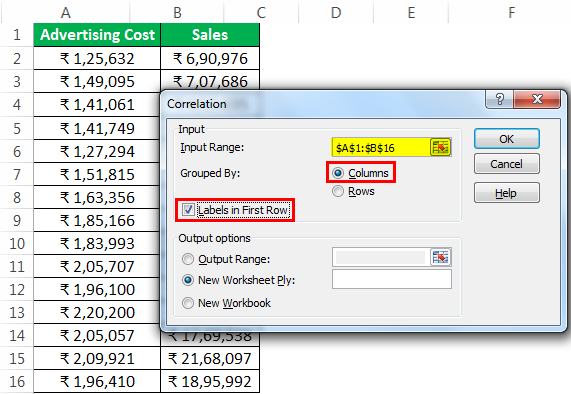
Task: Click the New Worksheet Ply name field
Action: tap(392, 279)
